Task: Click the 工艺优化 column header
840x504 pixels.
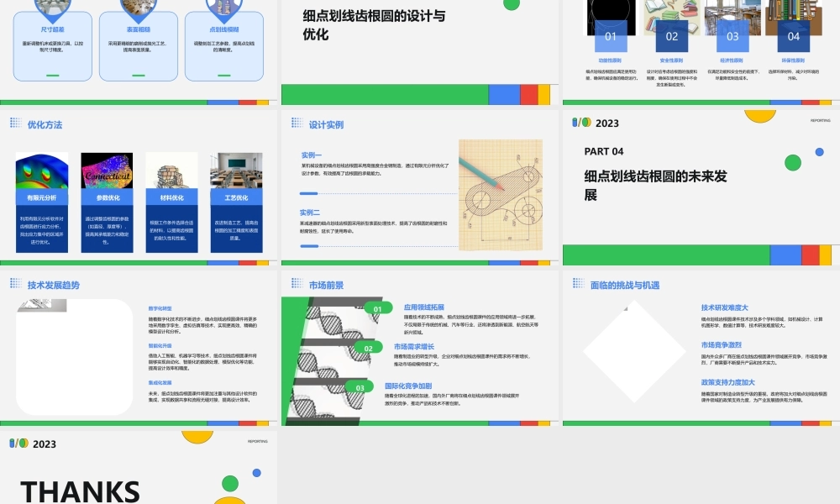Action: point(236,197)
